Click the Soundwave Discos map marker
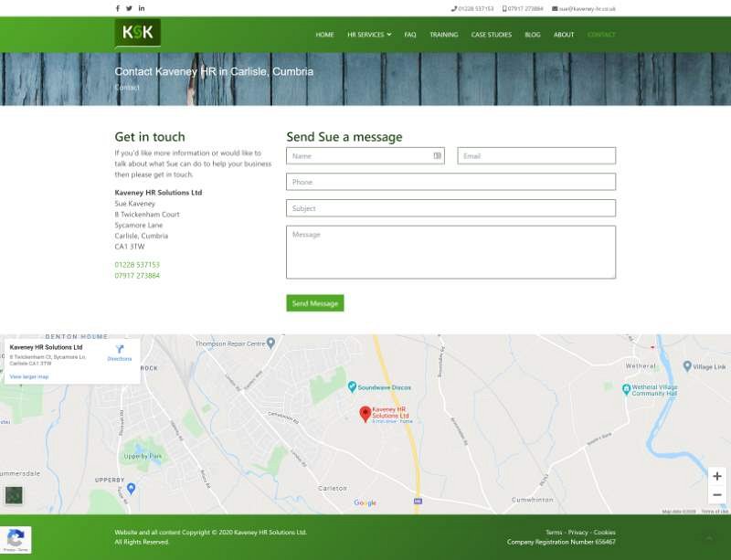The width and height of the screenshot is (731, 560). pyautogui.click(x=352, y=387)
